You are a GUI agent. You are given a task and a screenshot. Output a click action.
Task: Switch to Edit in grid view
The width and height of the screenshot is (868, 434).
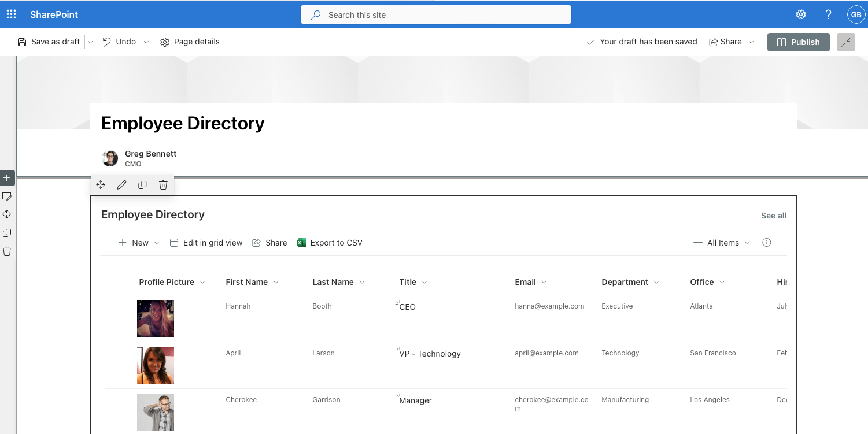pos(206,243)
